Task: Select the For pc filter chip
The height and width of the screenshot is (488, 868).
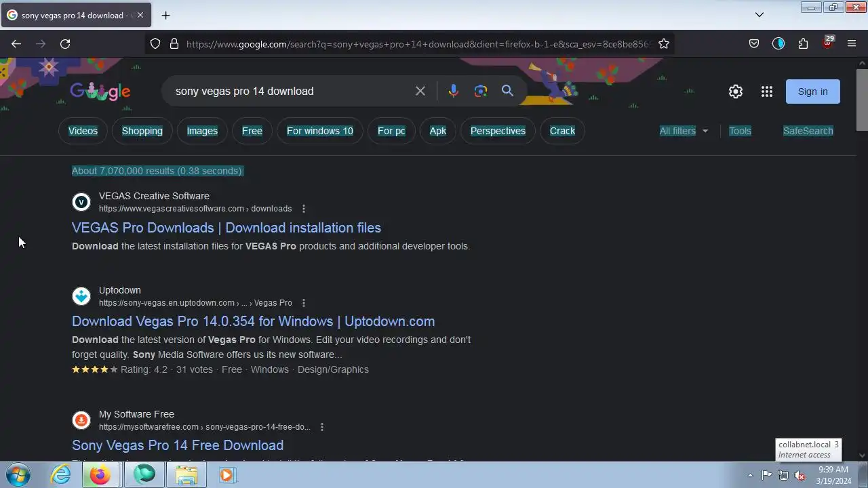Action: point(391,131)
